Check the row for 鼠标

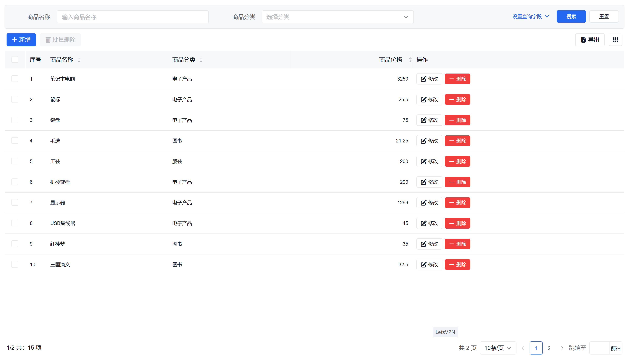(x=15, y=99)
